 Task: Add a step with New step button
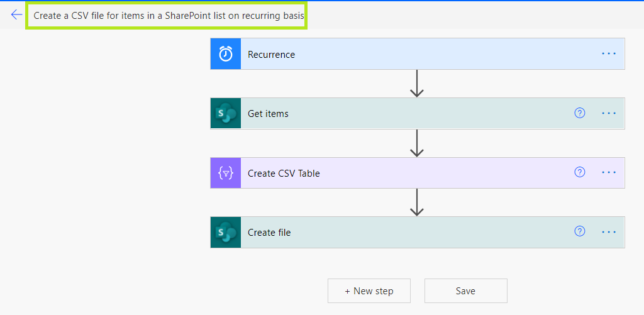point(369,291)
